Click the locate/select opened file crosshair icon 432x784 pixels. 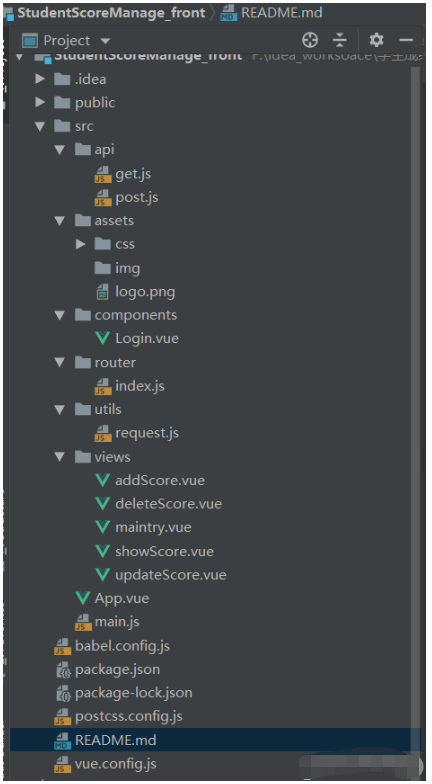pyautogui.click(x=310, y=40)
